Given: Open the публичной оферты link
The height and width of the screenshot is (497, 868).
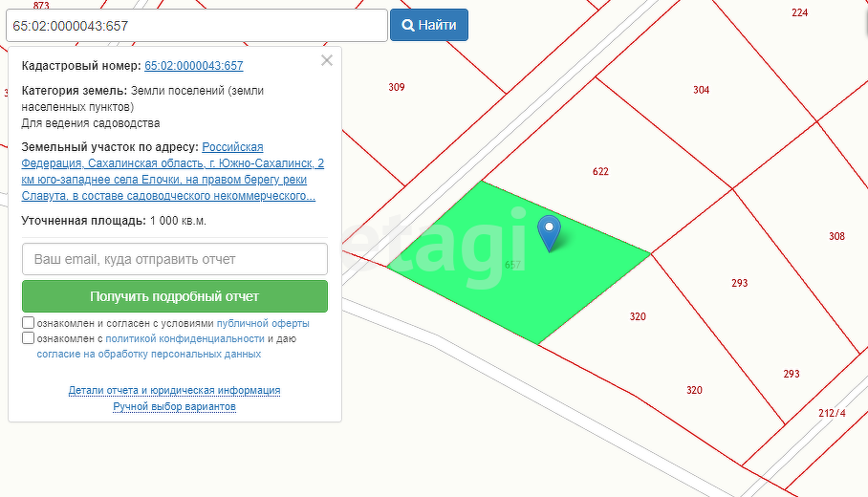Looking at the screenshot, I should (263, 324).
